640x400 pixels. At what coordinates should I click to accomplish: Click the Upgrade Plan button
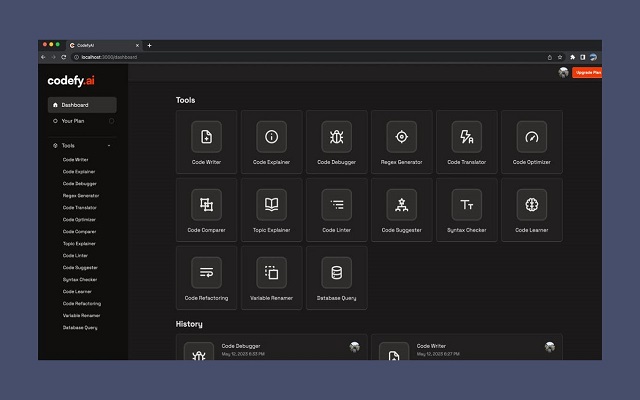(587, 72)
